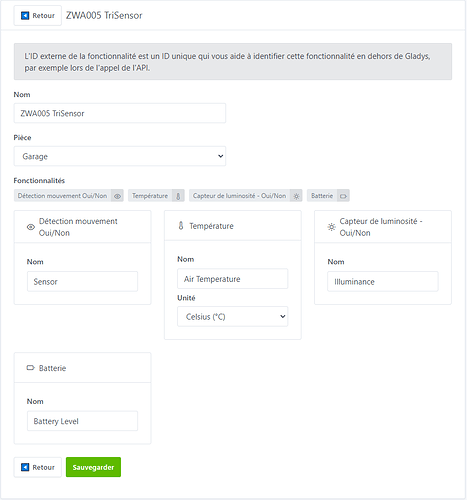Edit the Battery Level name field

(82, 421)
